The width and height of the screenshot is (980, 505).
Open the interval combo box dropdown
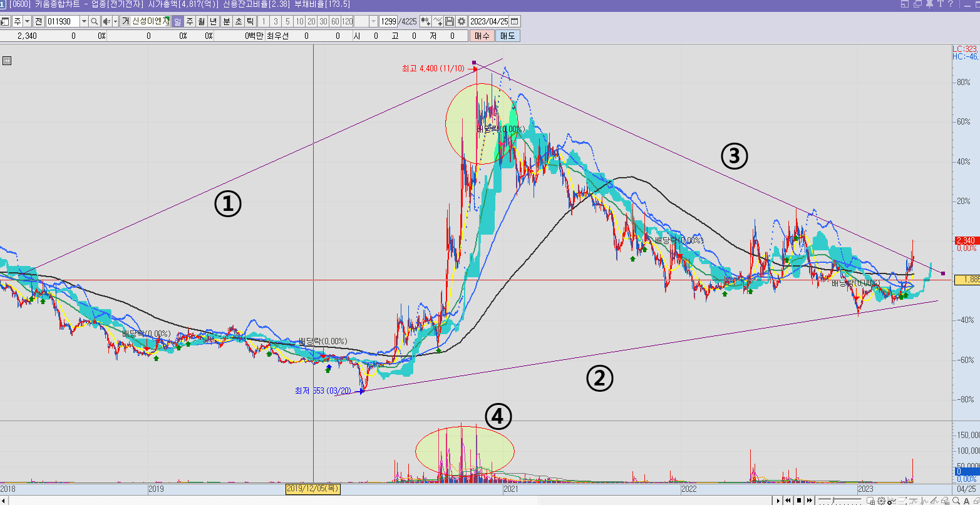click(374, 21)
